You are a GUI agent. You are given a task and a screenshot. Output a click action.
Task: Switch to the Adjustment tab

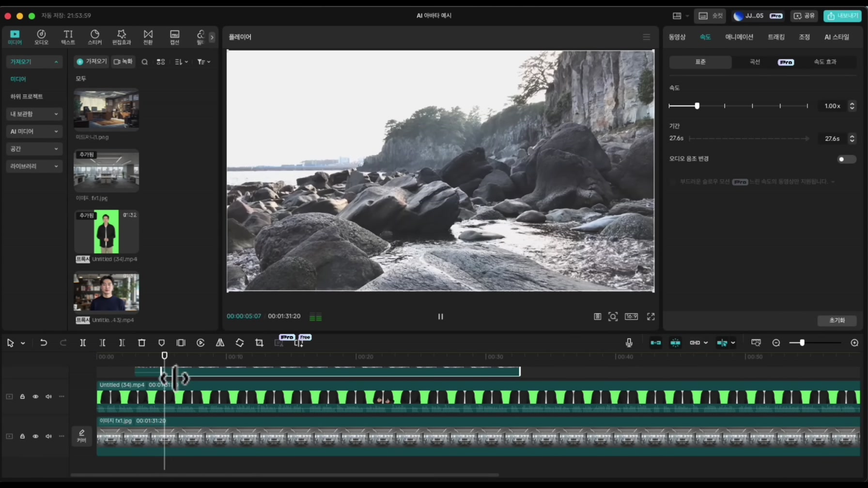point(804,37)
